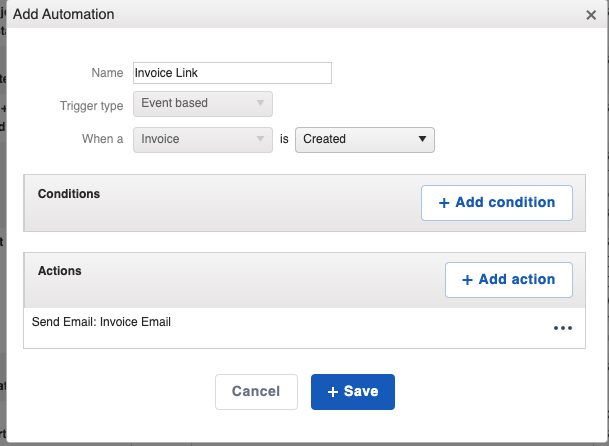Screen dimensions: 609x446
Task: Save the Invoice Link automation
Action: pos(353,392)
